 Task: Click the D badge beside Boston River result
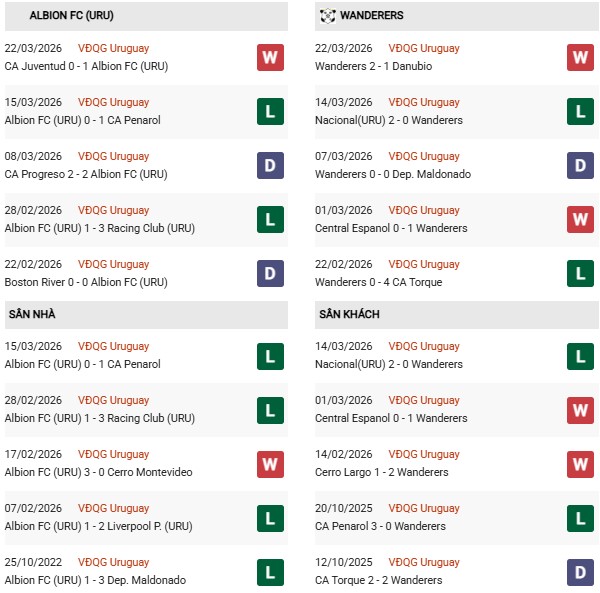click(270, 273)
